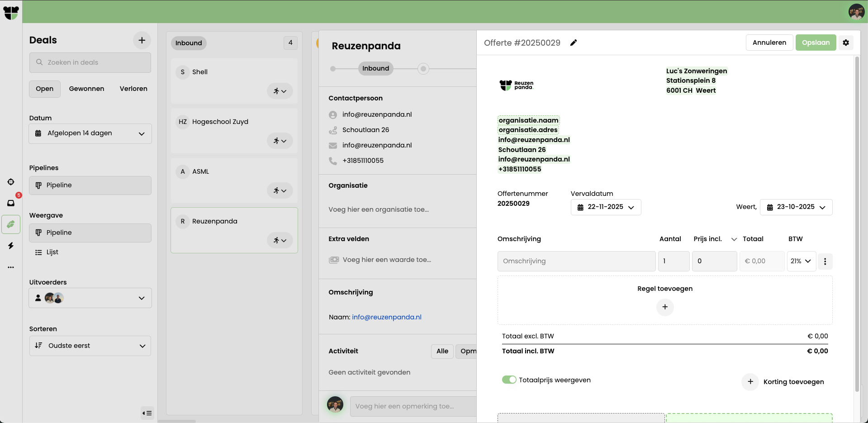Click the pencil icon to edit offerte title
The height and width of the screenshot is (423, 868).
(574, 43)
